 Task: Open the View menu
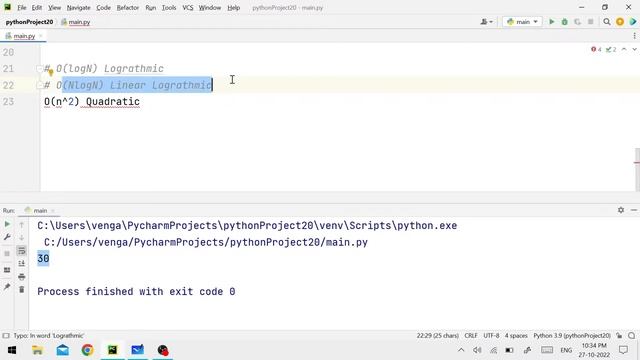pos(54,7)
